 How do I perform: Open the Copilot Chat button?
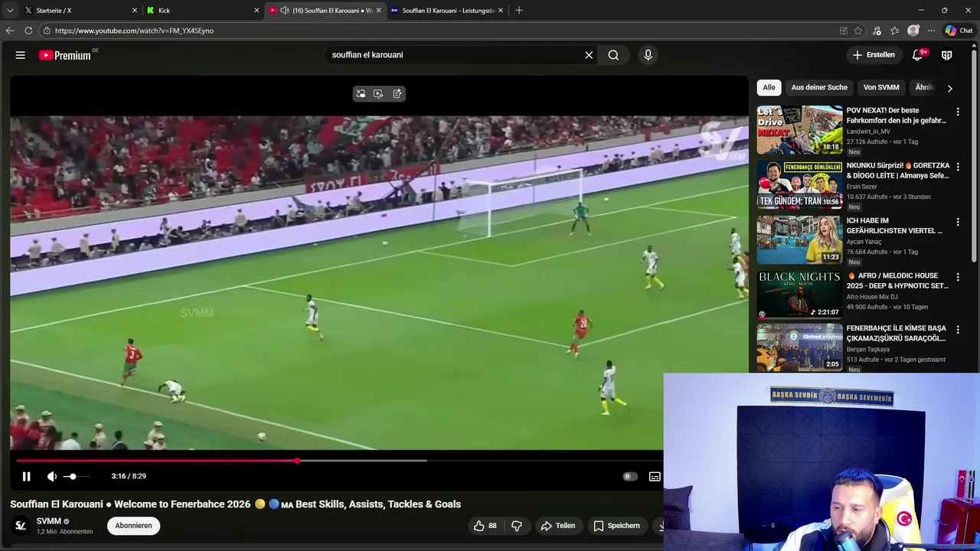pyautogui.click(x=959, y=31)
